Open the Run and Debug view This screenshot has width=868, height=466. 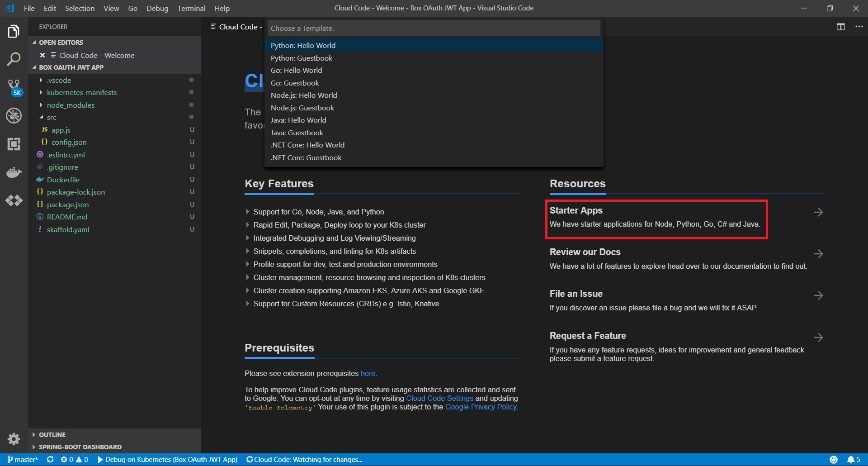(x=14, y=115)
